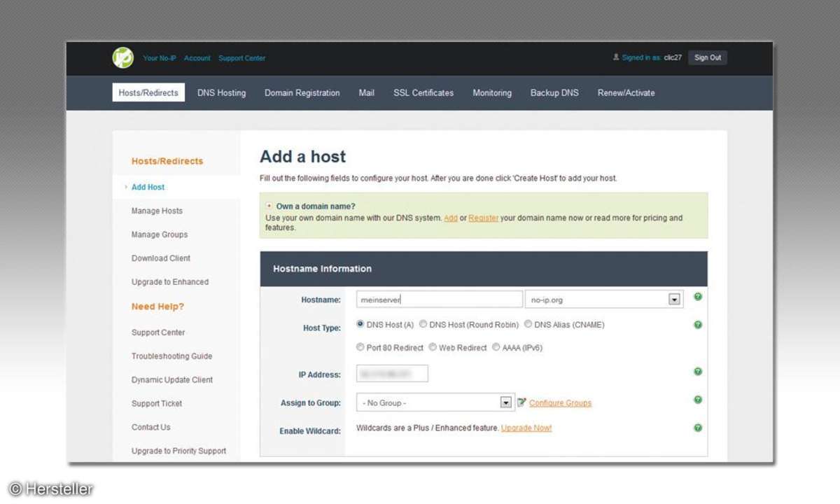Screen dimensions: 840x504
Task: Select Add Host in sidebar
Action: point(148,187)
